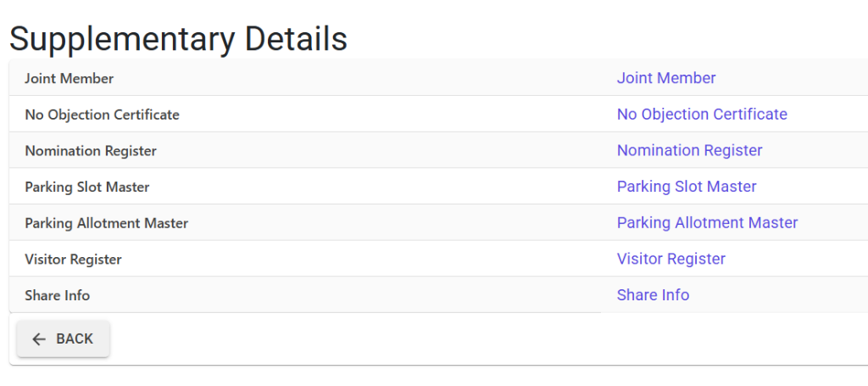The width and height of the screenshot is (868, 386).
Task: Open the Parking Slot Master link
Action: click(687, 187)
